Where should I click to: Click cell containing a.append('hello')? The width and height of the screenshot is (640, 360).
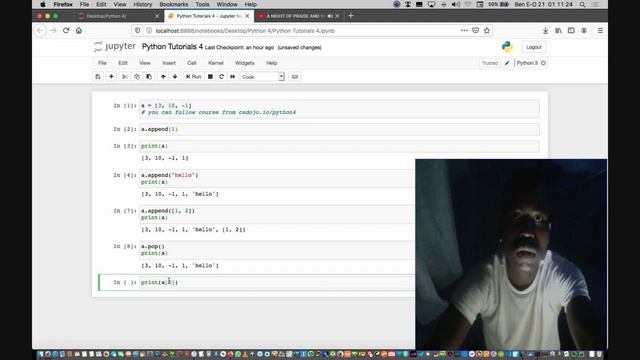click(x=277, y=178)
